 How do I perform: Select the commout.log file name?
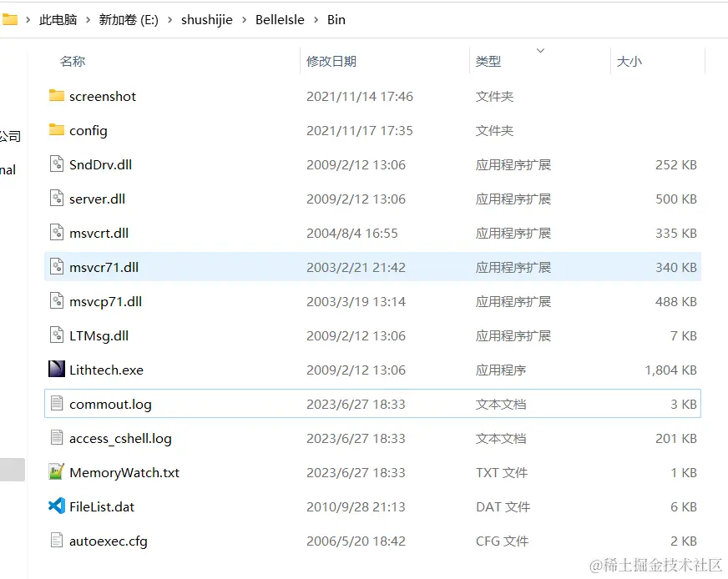110,405
